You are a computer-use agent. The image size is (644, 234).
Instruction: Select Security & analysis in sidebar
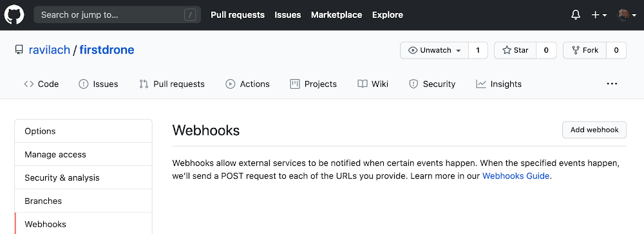click(x=83, y=178)
